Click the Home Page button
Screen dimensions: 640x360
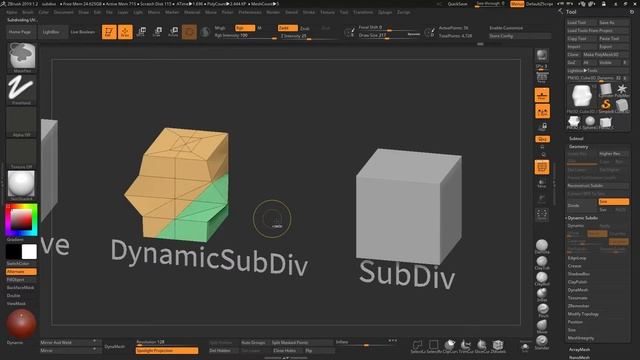20,32
